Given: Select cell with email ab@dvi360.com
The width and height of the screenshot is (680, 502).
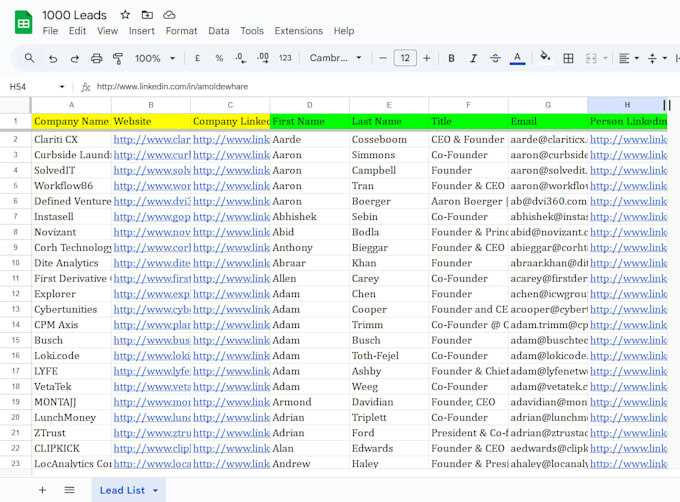Looking at the screenshot, I should (548, 201).
